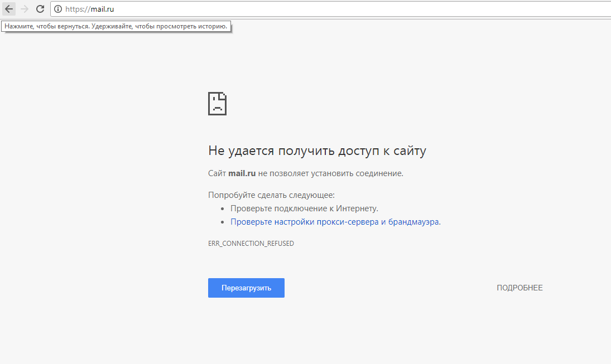Open site info icon in address bar

pyautogui.click(x=58, y=9)
